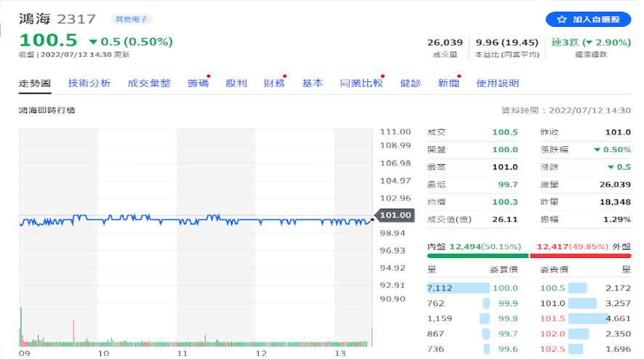This screenshot has height=359, width=644.
Task: Click ask price 102.0
Action: pyautogui.click(x=552, y=334)
